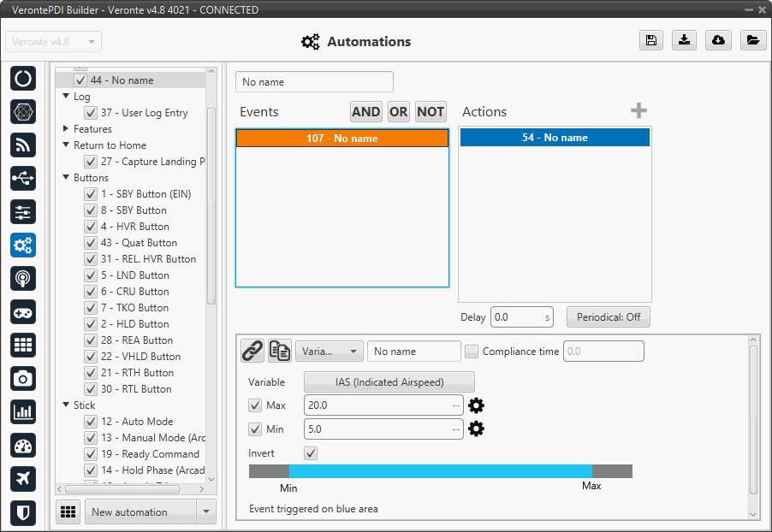Enable the Compliance time checkbox
Image resolution: width=772 pixels, height=532 pixels.
tap(471, 352)
